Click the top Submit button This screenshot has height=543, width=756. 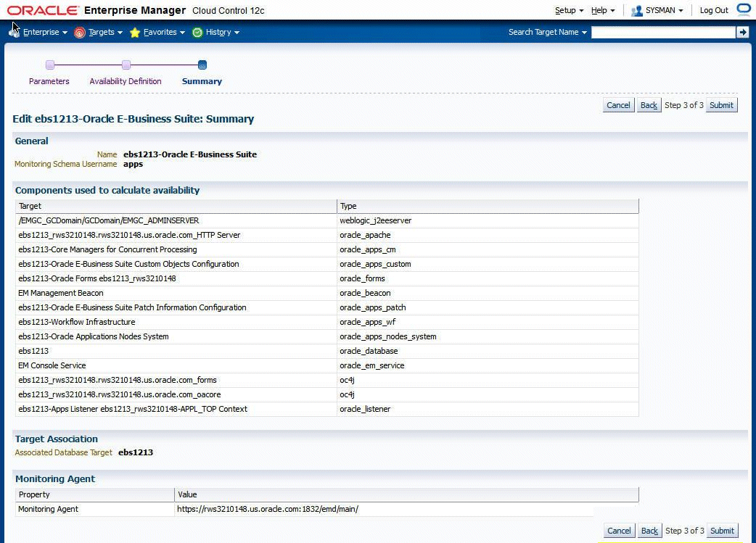[721, 105]
